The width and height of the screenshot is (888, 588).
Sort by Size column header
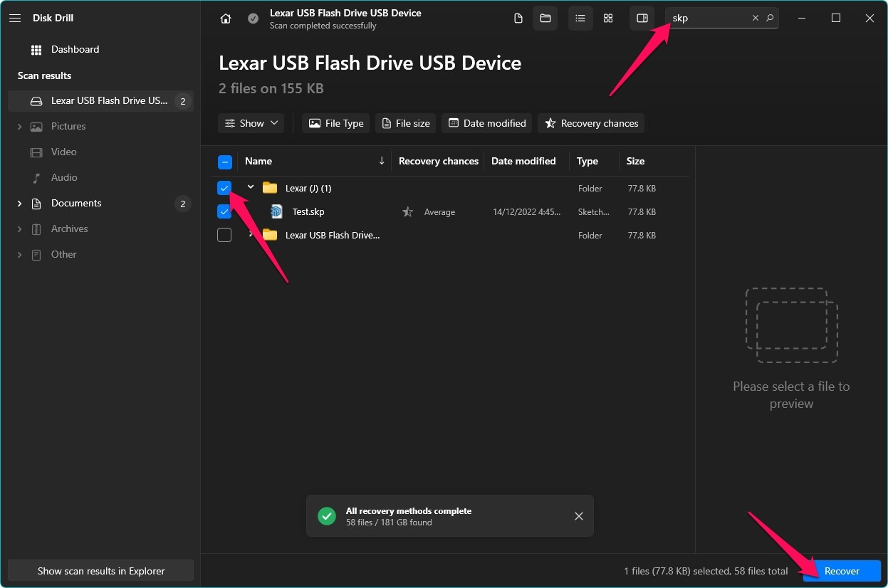pyautogui.click(x=635, y=162)
